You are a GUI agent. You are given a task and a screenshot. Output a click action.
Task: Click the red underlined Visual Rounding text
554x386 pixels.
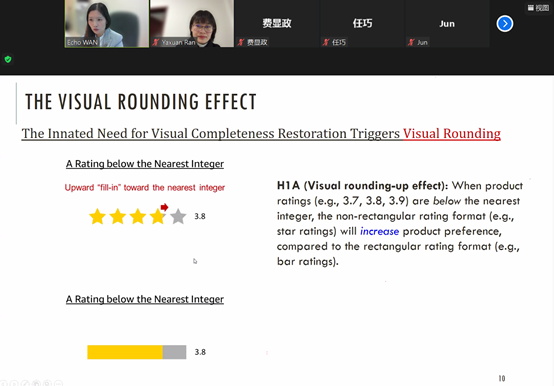[452, 133]
